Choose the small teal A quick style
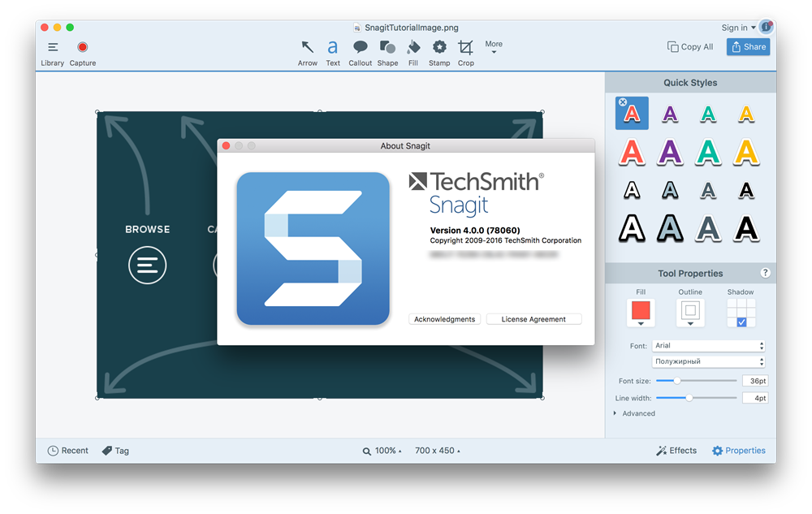Image resolution: width=812 pixels, height=514 pixels. click(708, 114)
